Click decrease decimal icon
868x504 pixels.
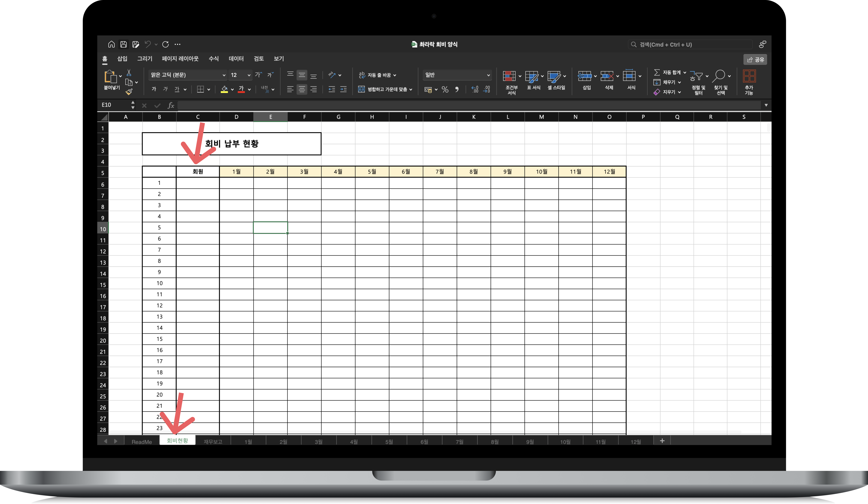(x=487, y=89)
